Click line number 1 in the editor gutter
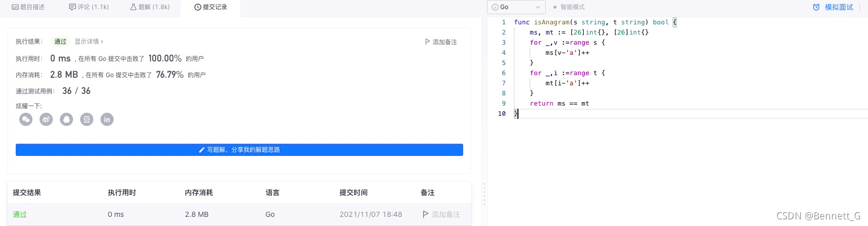The height and width of the screenshot is (226, 868). 504,22
